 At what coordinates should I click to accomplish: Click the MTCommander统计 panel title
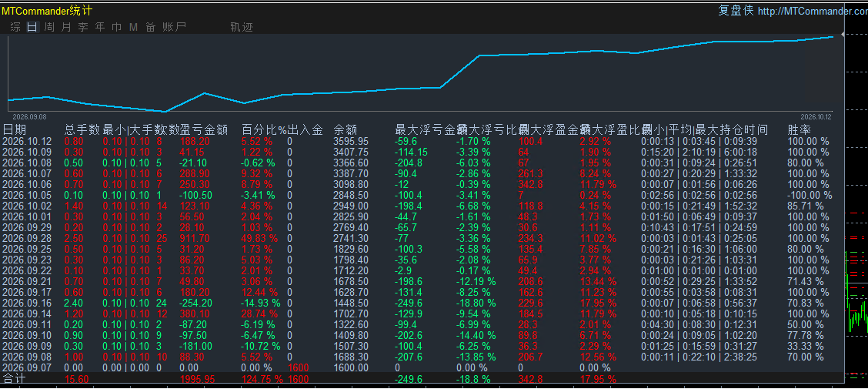(47, 11)
